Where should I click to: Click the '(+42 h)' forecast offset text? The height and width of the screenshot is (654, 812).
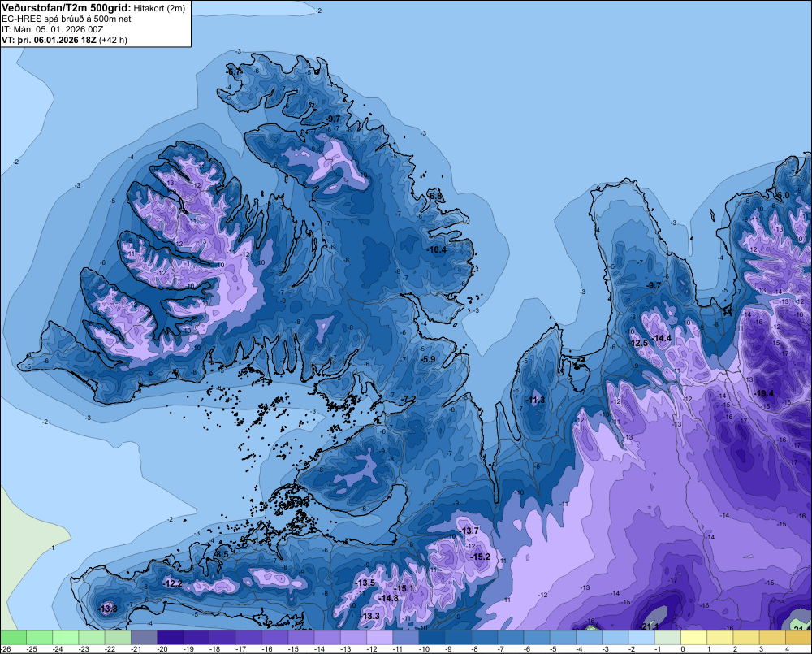[113, 40]
